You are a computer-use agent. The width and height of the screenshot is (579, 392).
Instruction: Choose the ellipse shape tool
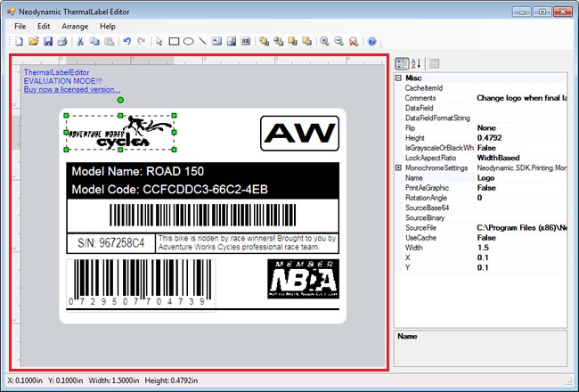[188, 41]
